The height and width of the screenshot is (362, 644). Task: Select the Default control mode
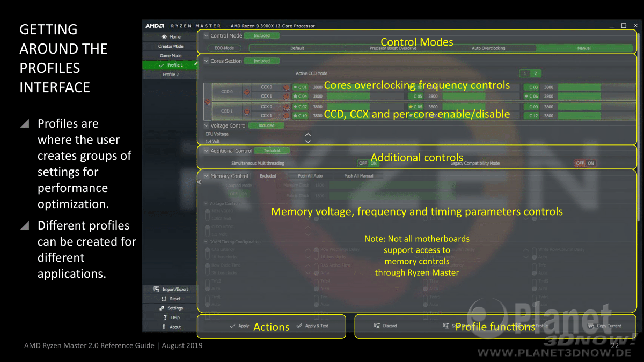coord(297,48)
